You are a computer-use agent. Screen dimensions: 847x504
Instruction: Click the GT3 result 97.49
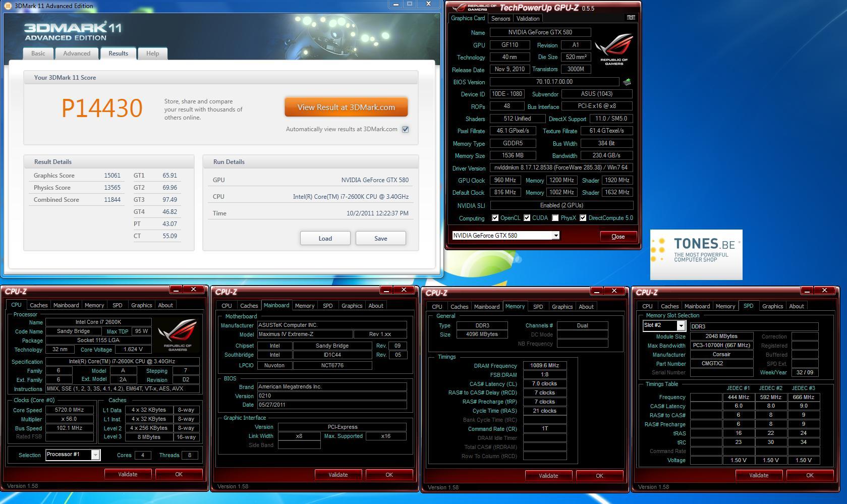pos(170,200)
